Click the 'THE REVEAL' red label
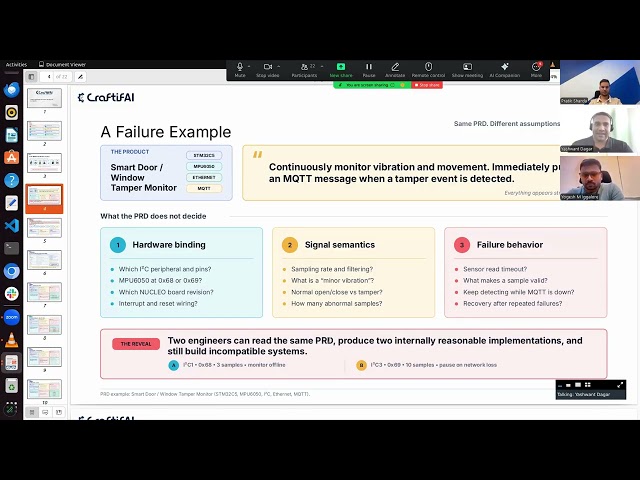The height and width of the screenshot is (480, 640). 136,344
